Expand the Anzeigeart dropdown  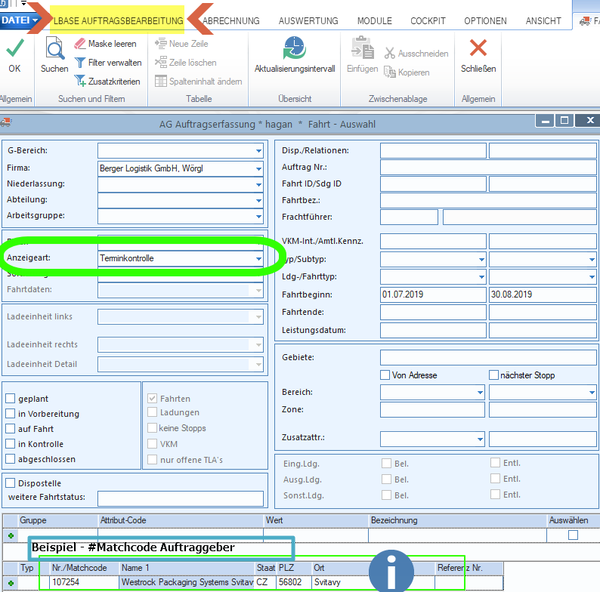coord(259,258)
